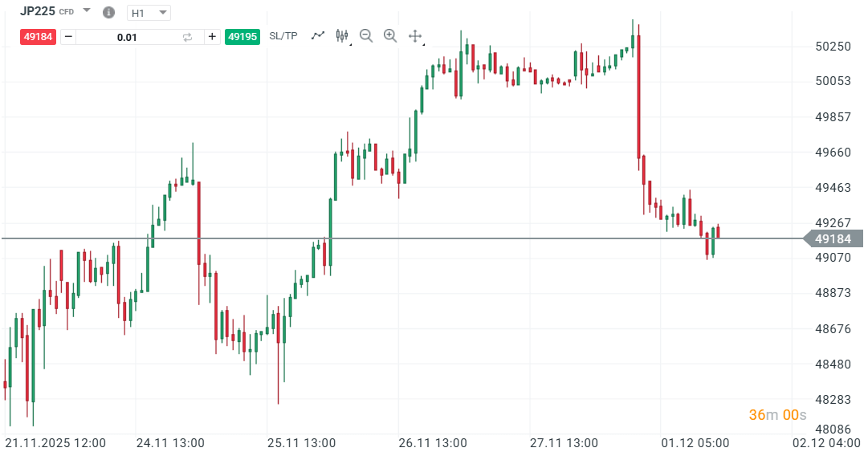868x456 pixels.
Task: Increase volume with the plus button
Action: click(x=212, y=36)
